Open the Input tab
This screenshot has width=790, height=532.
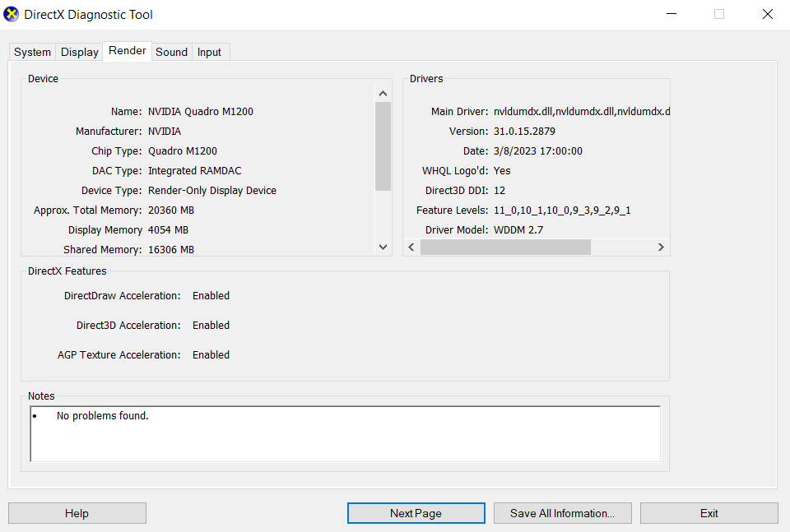point(209,52)
